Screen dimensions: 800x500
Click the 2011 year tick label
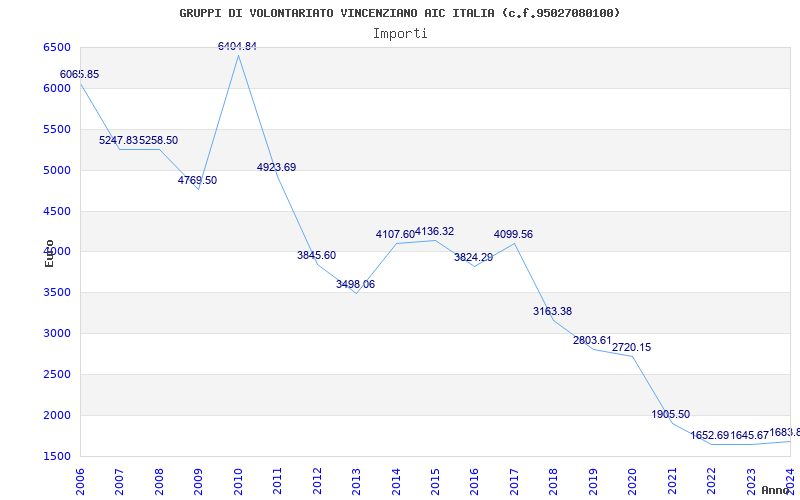coord(277,482)
